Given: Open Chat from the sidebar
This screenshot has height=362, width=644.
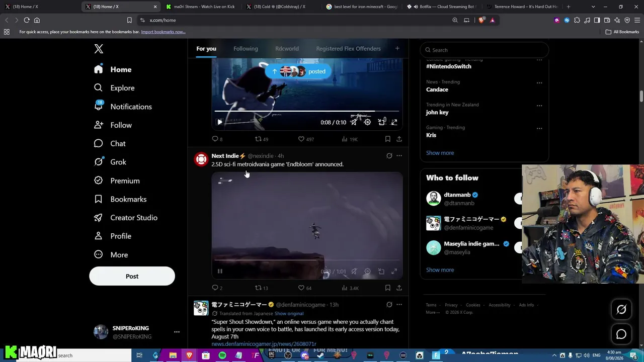Looking at the screenshot, I should pos(110,144).
